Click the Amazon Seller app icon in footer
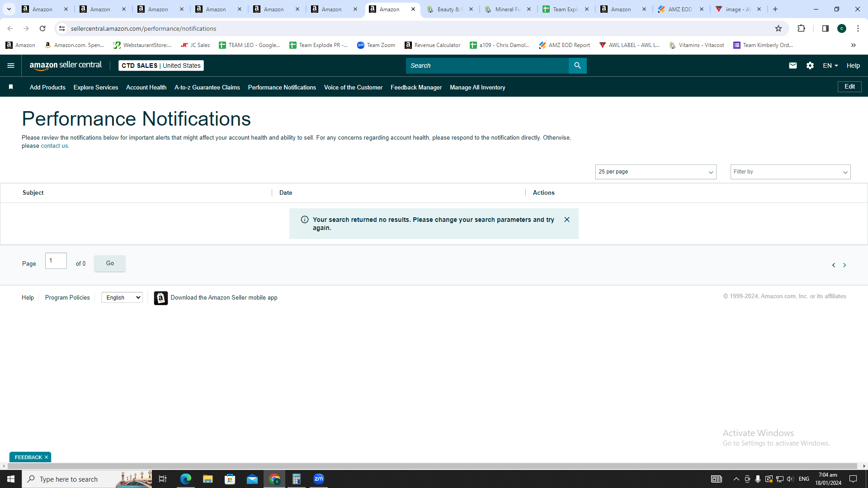868x488 pixels. click(x=160, y=298)
